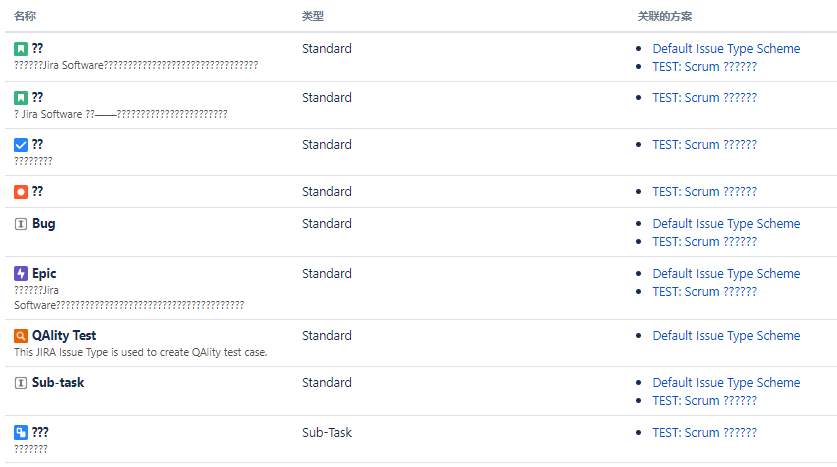
Task: Click the 类型 column header
Action: pyautogui.click(x=313, y=16)
